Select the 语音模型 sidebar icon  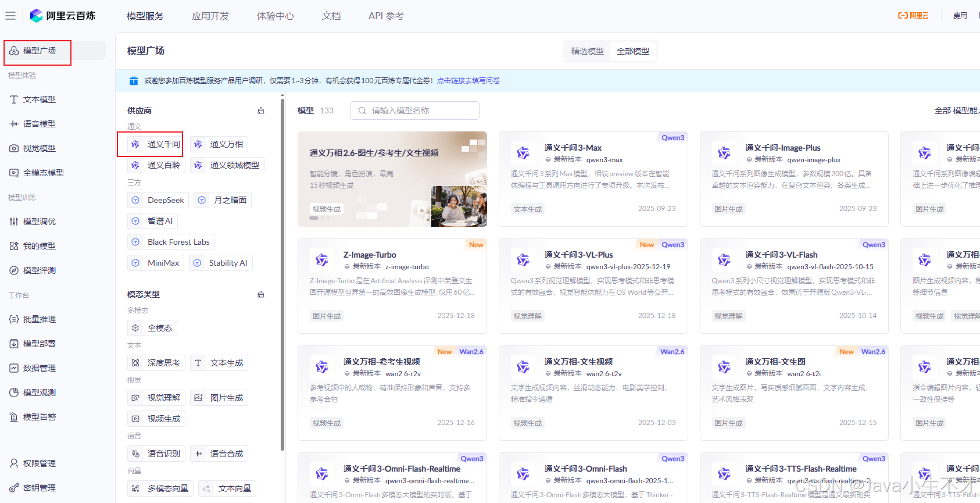point(14,124)
